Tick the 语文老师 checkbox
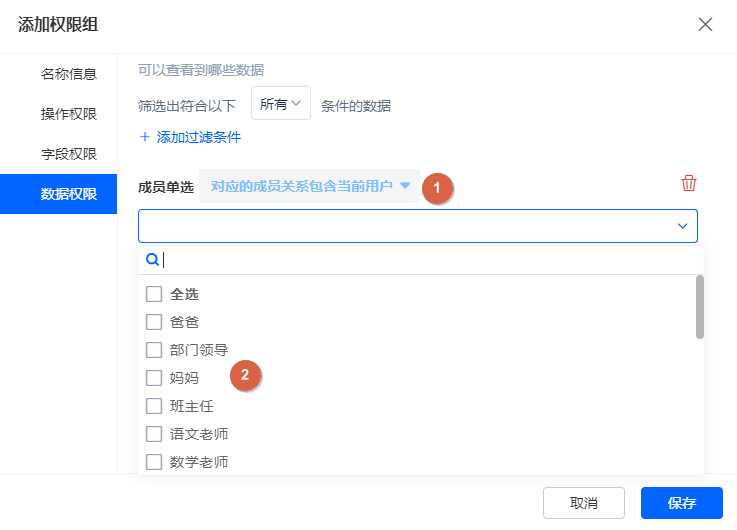 click(154, 434)
